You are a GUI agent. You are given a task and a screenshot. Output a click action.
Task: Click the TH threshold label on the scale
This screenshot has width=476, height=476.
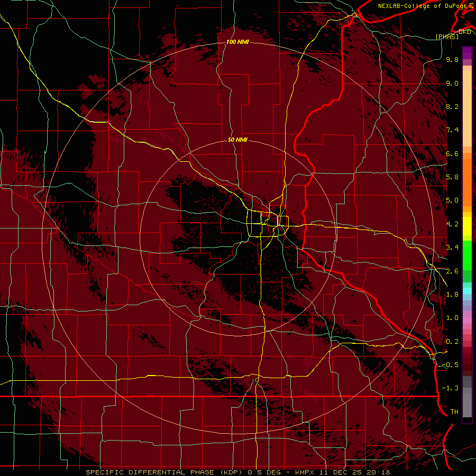pyautogui.click(x=454, y=412)
